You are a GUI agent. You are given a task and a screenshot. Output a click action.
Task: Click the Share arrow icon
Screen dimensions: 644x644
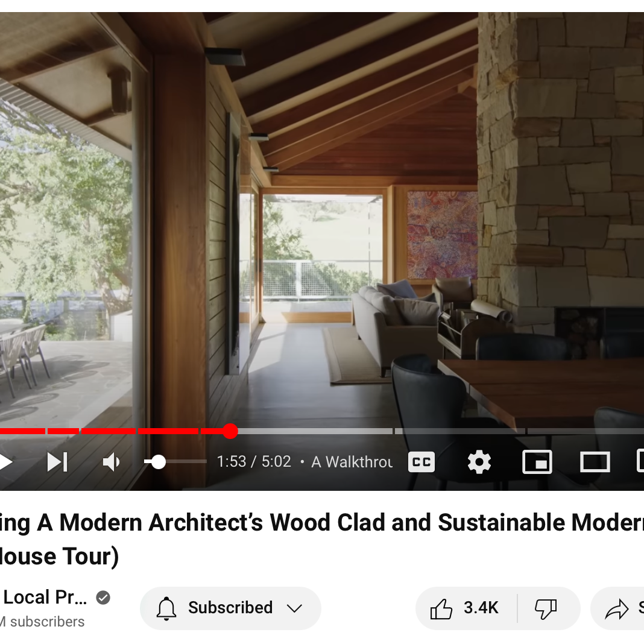coord(617,608)
